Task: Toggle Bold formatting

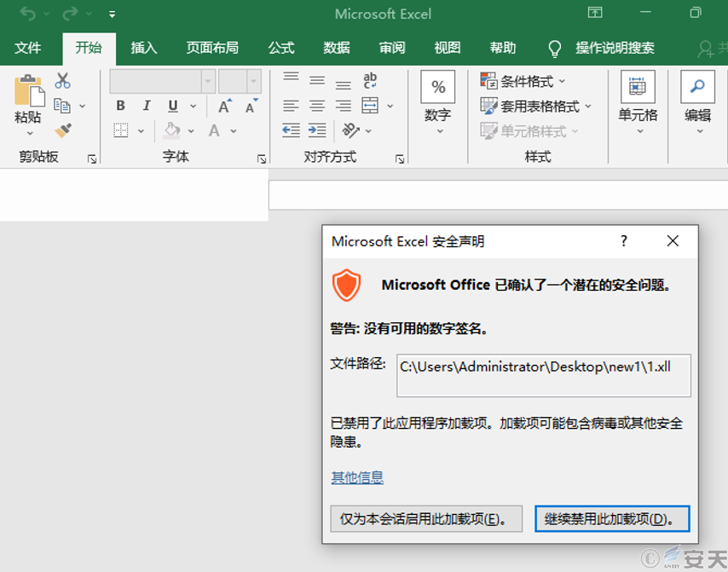Action: click(x=121, y=106)
